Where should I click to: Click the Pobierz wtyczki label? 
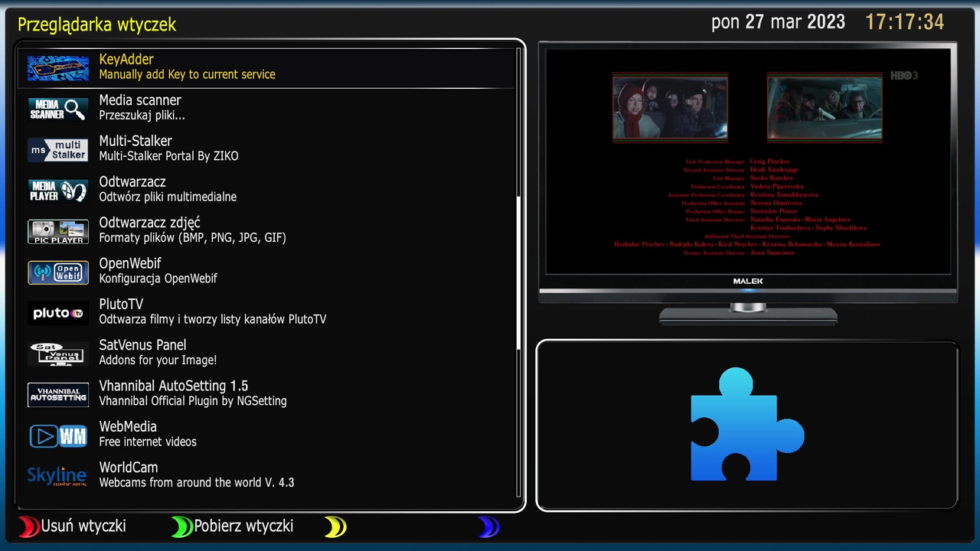[x=243, y=527]
